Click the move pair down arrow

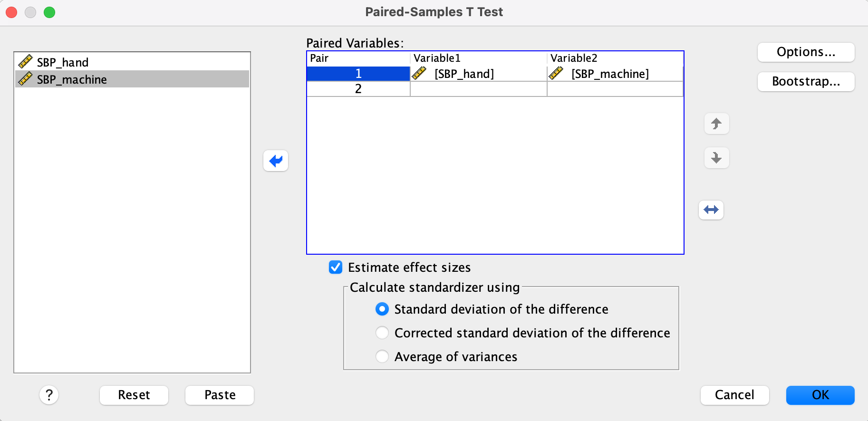click(x=716, y=158)
